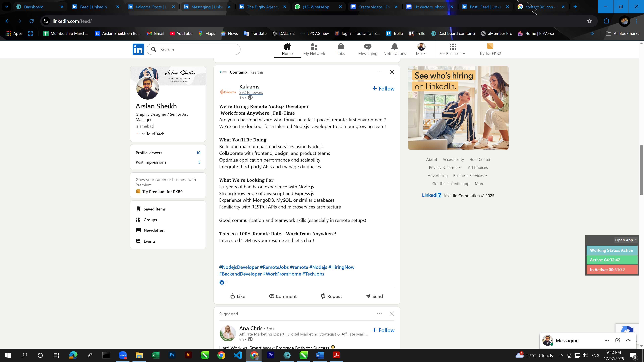Click Try Premium for PKR0 link
This screenshot has height=362, width=644.
162,192
